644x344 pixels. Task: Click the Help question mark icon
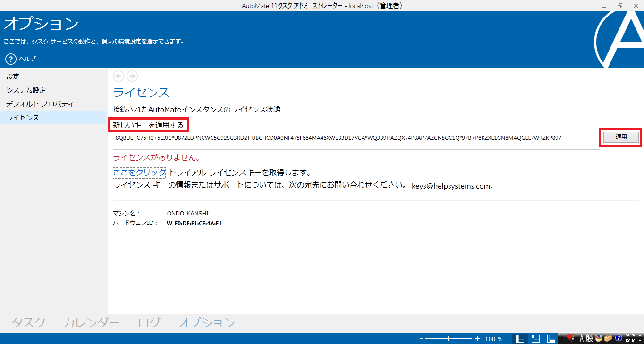11,59
